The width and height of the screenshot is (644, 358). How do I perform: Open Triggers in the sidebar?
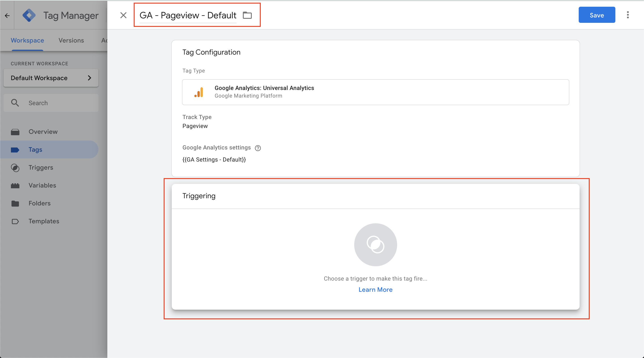pyautogui.click(x=41, y=167)
